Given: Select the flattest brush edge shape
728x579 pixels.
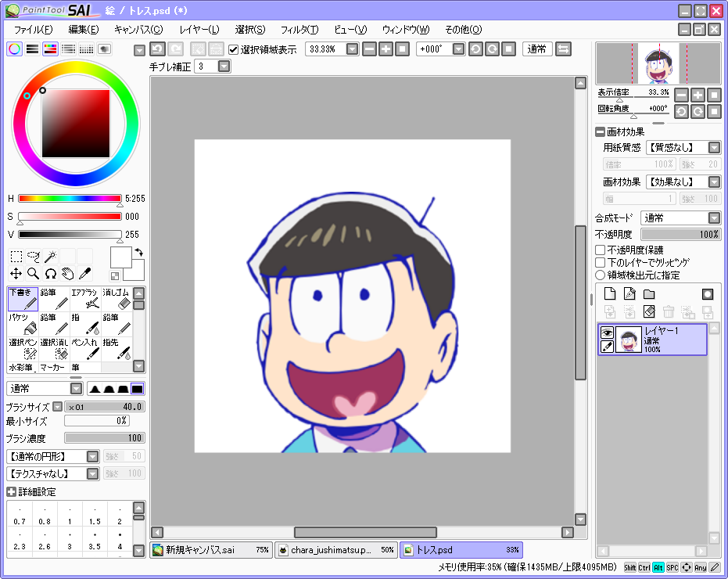Looking at the screenshot, I should [138, 389].
